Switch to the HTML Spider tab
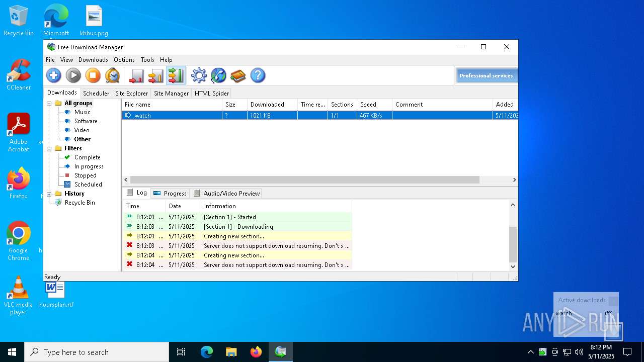Image resolution: width=644 pixels, height=362 pixels. [x=212, y=93]
